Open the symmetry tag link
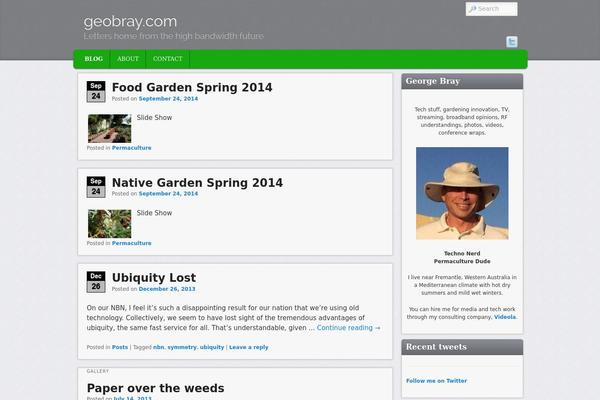 pos(182,347)
